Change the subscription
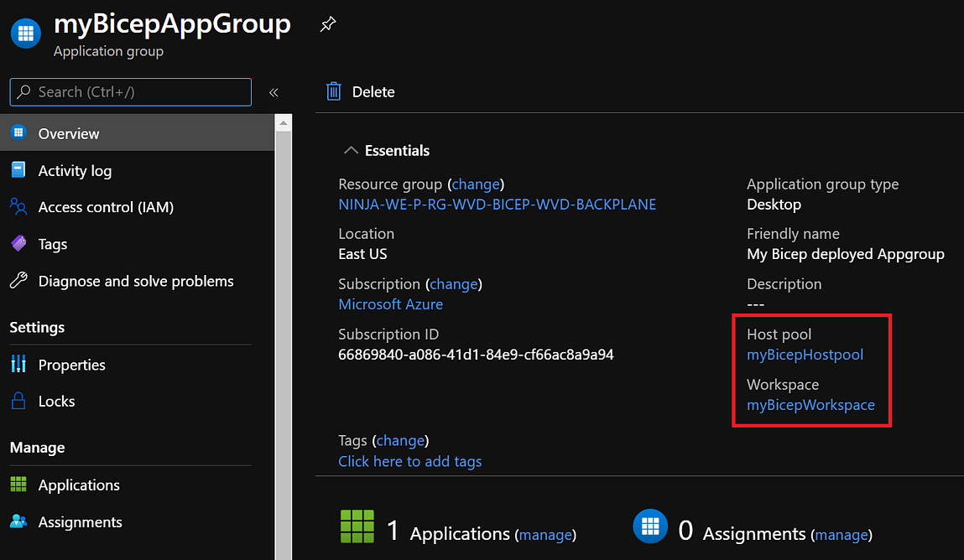This screenshot has height=560, width=964. [454, 283]
